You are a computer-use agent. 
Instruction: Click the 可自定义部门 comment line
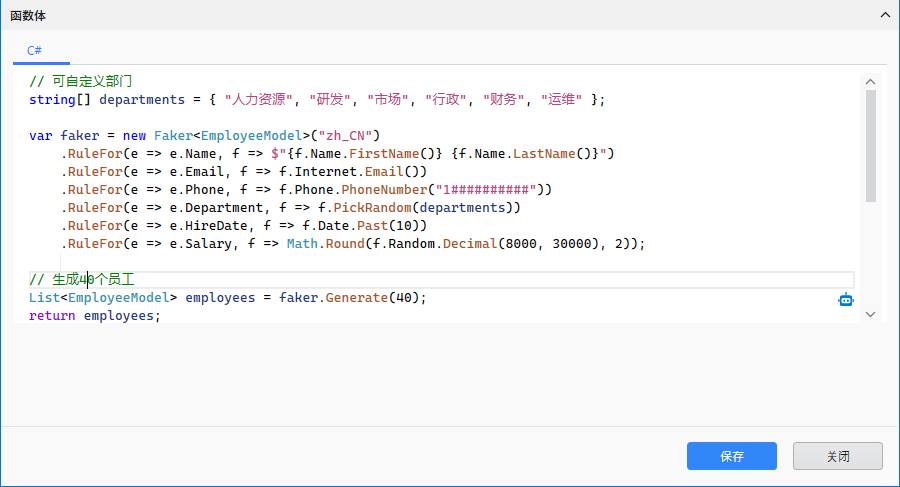[88, 82]
